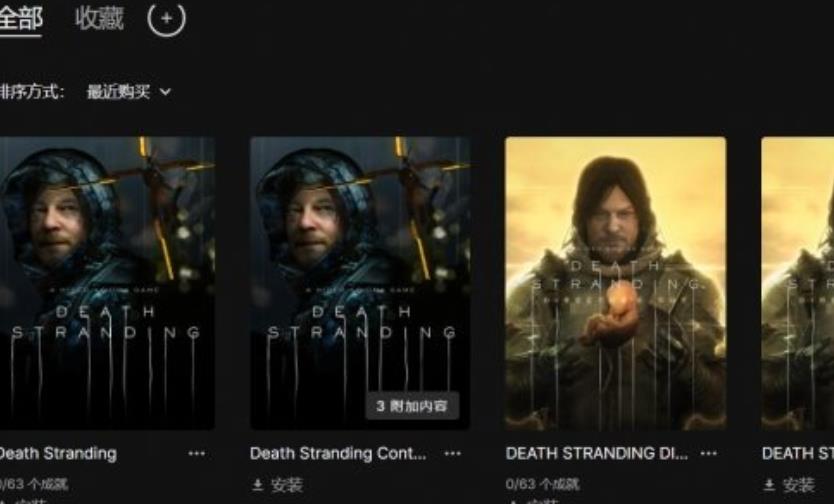Screen dimensions: 834x504
Task: Select the Death Stranding Content cover art
Action: [x=360, y=283]
